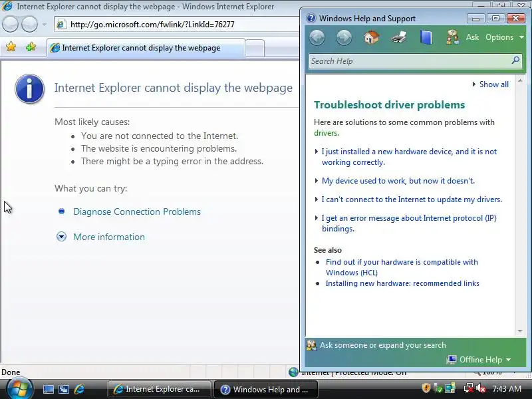The width and height of the screenshot is (532, 399).
Task: Click Offline Help monitor icon
Action: click(452, 359)
